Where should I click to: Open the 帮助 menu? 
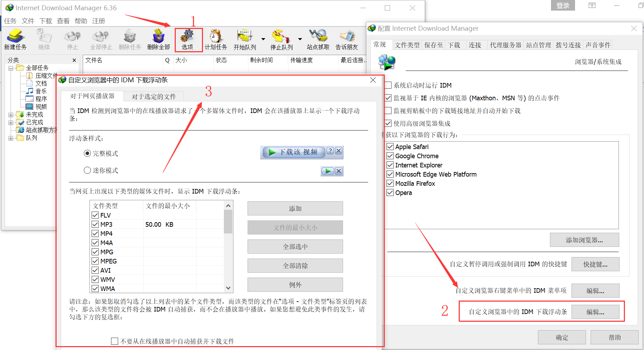click(x=81, y=21)
